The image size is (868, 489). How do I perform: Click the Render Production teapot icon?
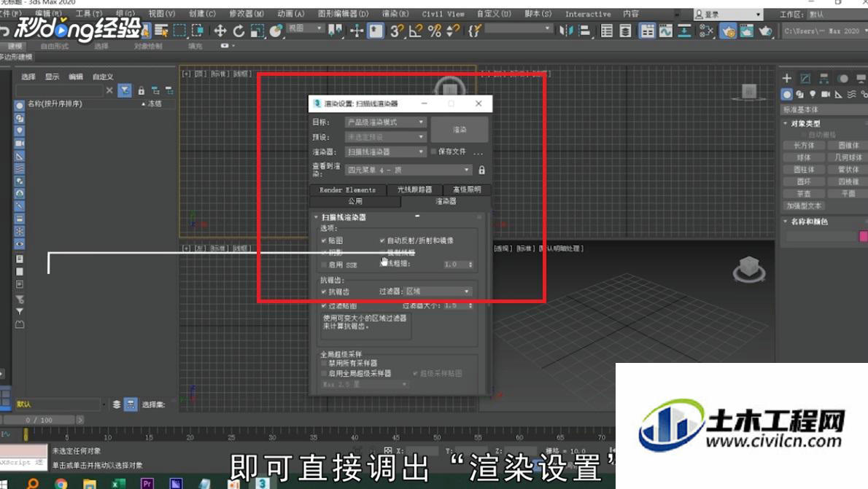pos(766,31)
